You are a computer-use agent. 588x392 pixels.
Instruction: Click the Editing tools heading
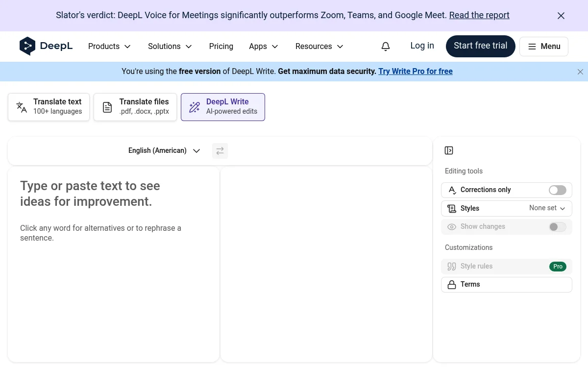coord(464,171)
